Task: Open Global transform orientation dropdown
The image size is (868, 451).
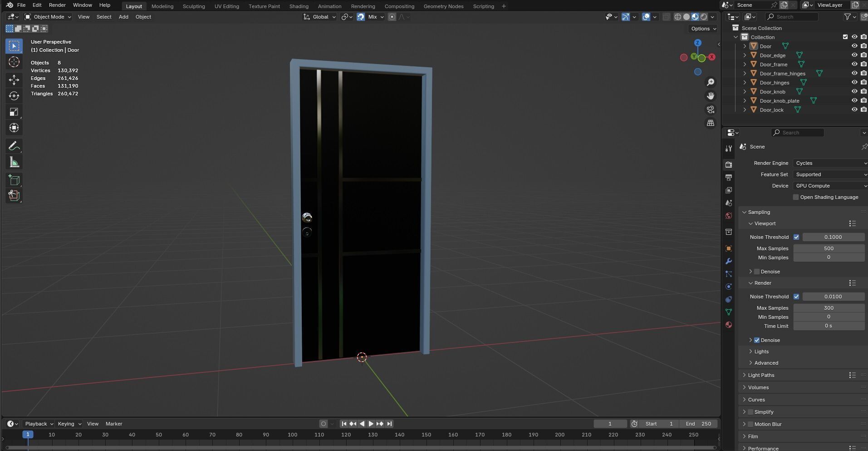Action: tap(319, 17)
